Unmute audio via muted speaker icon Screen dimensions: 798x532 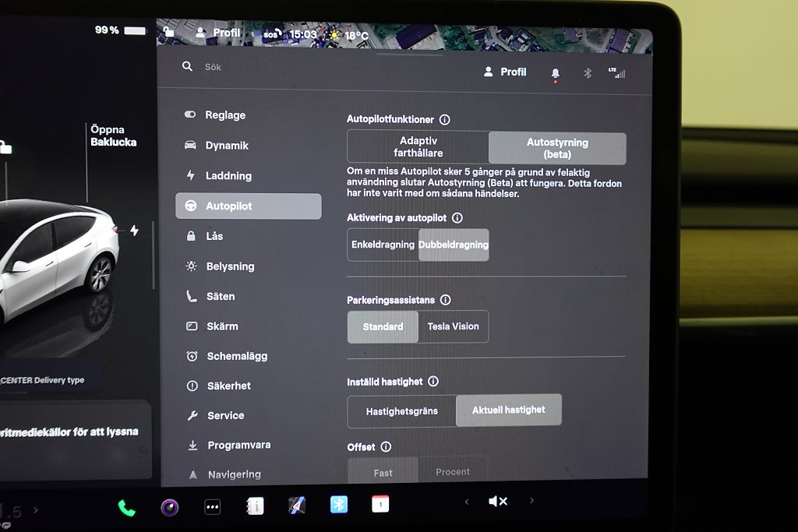pos(498,502)
